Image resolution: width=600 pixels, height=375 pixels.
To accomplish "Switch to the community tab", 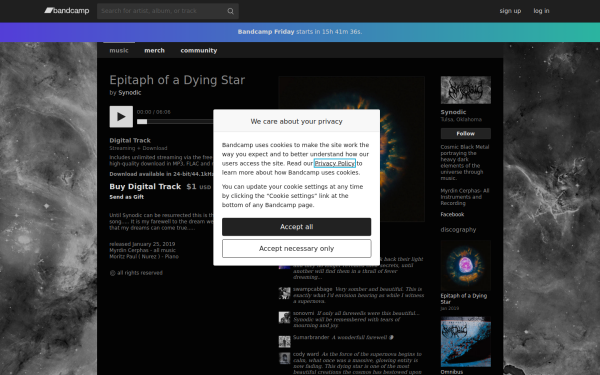I will click(199, 51).
